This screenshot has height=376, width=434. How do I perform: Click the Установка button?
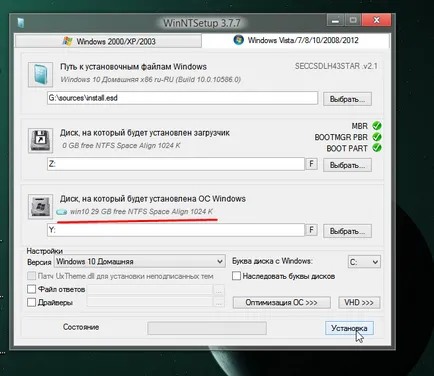pyautogui.click(x=349, y=328)
